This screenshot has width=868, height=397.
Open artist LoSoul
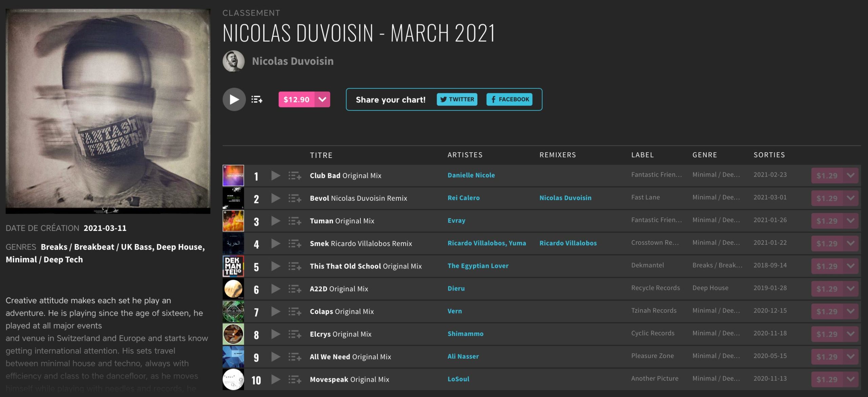[458, 379]
